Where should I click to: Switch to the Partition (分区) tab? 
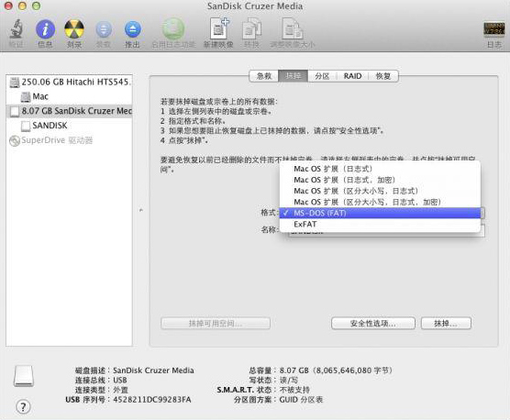(322, 76)
